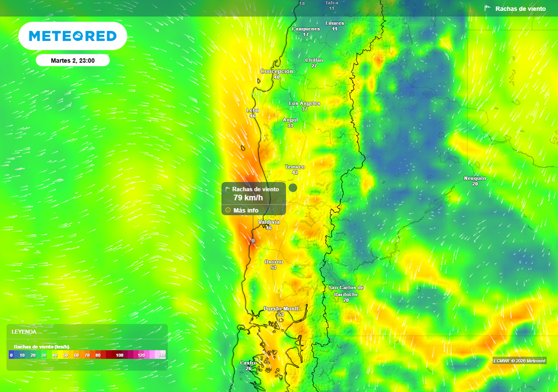Select the Valdivia city label
Image resolution: width=558 pixels, height=392 pixels.
(x=269, y=222)
